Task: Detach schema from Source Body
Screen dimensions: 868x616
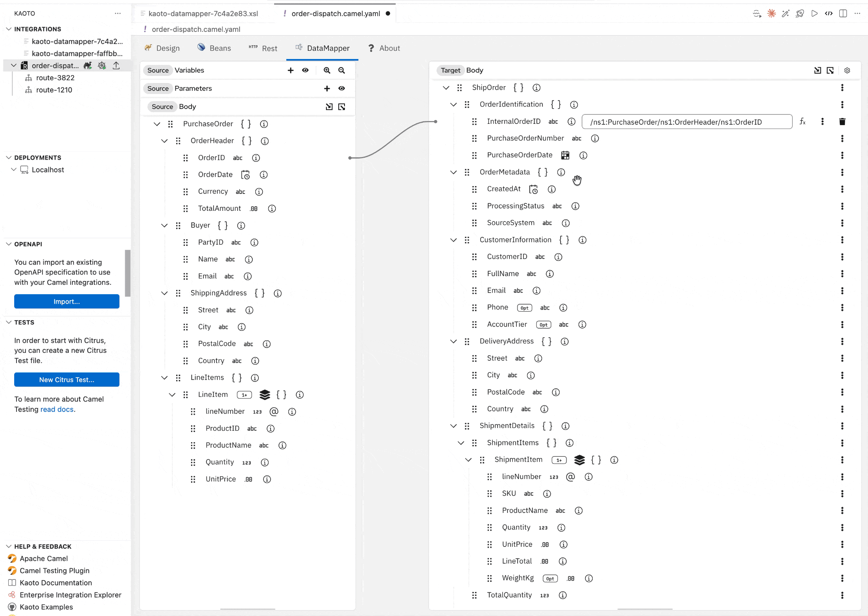Action: click(342, 107)
